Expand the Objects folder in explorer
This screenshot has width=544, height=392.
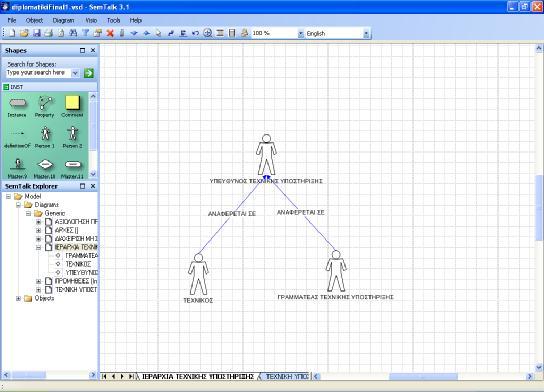(x=18, y=298)
